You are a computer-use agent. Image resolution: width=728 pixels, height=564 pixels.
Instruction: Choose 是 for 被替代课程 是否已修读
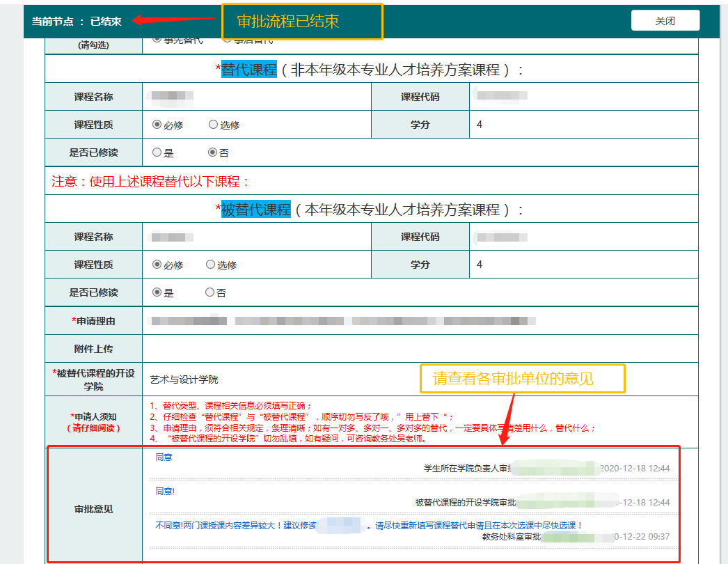(157, 292)
